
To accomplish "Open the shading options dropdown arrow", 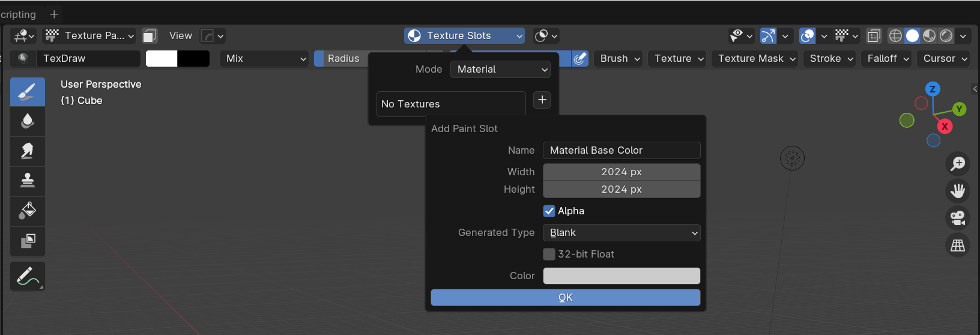I will [x=963, y=36].
